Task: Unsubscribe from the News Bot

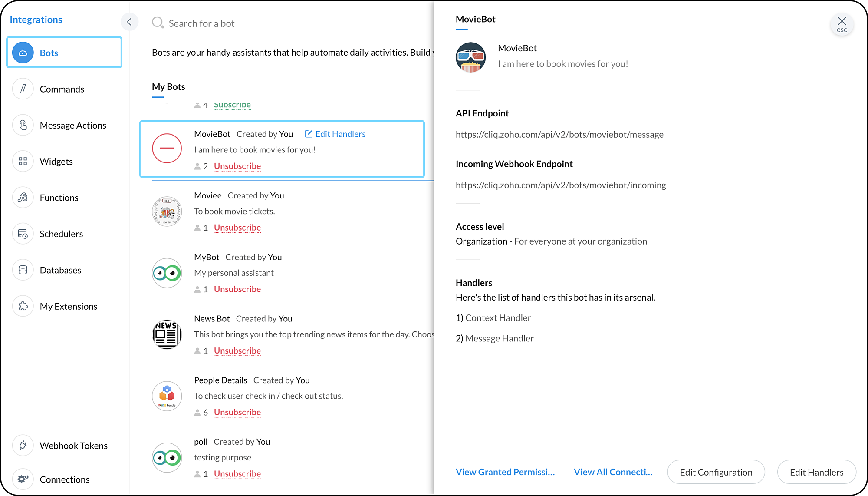Action: click(x=237, y=351)
